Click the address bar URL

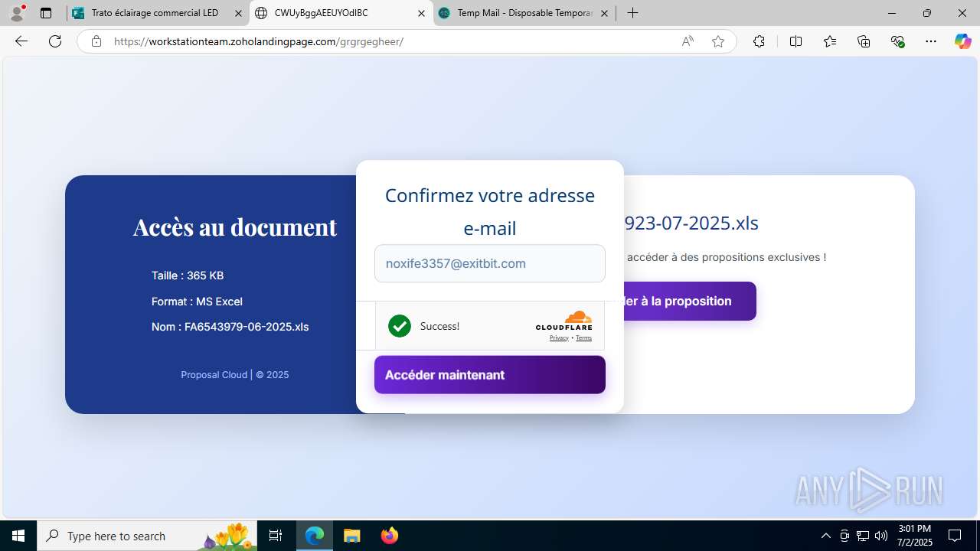tap(259, 41)
